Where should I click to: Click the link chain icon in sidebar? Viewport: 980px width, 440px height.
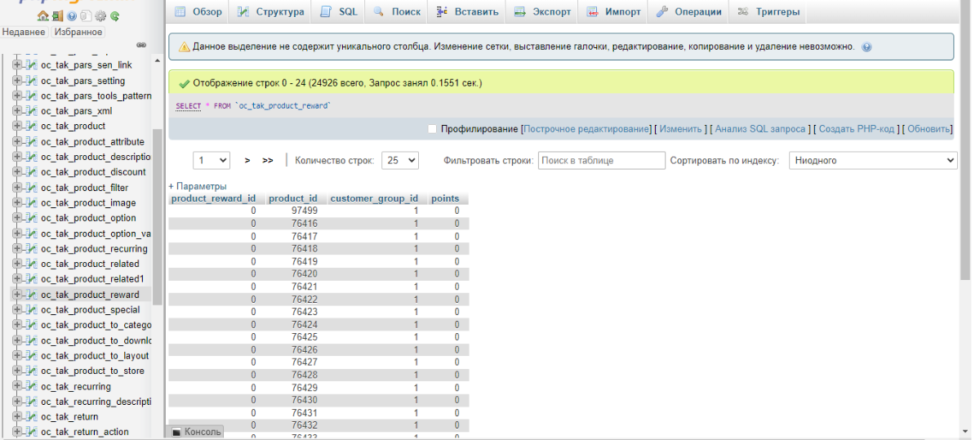click(140, 45)
